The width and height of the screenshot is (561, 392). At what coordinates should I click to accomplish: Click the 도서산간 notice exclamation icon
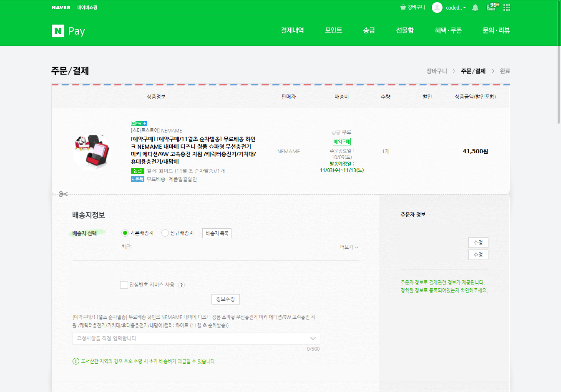click(x=76, y=361)
